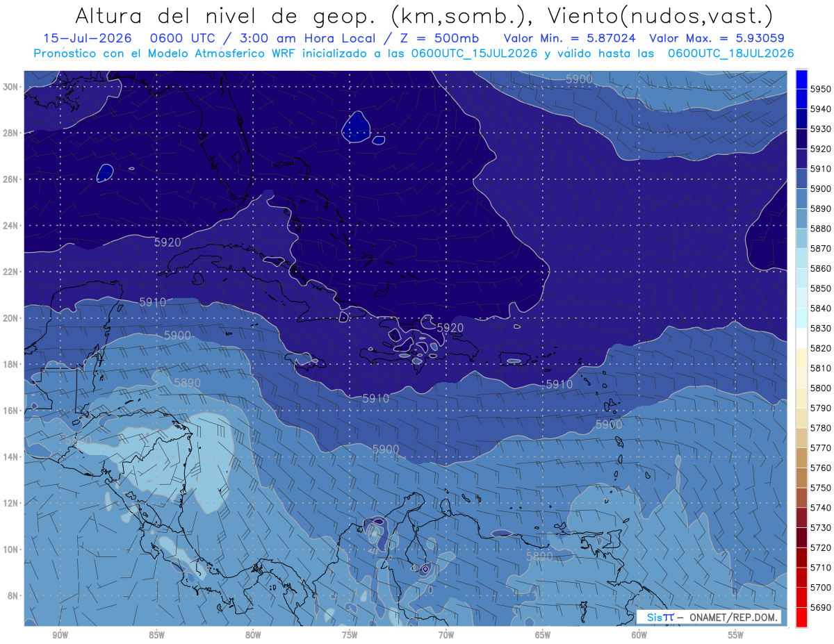Image resolution: width=834 pixels, height=644 pixels.
Task: Click the 28N latitude axis label
Action: point(11,133)
